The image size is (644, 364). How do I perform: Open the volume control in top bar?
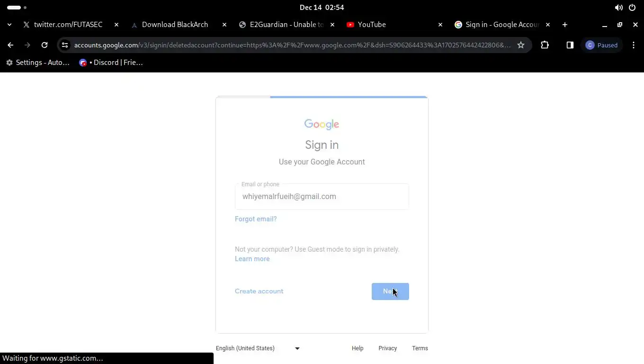(x=619, y=8)
